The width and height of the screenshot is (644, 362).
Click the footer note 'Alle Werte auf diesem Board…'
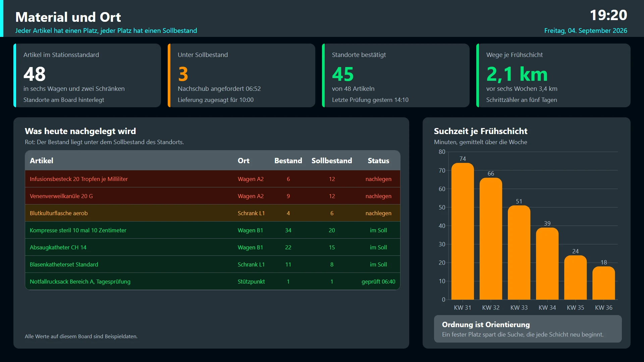point(81,336)
